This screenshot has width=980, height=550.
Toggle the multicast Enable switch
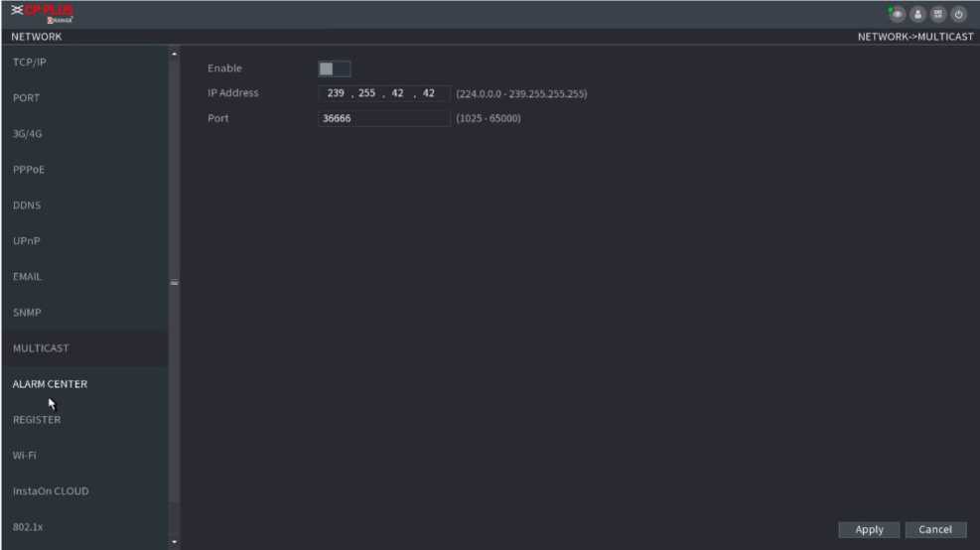click(334, 69)
